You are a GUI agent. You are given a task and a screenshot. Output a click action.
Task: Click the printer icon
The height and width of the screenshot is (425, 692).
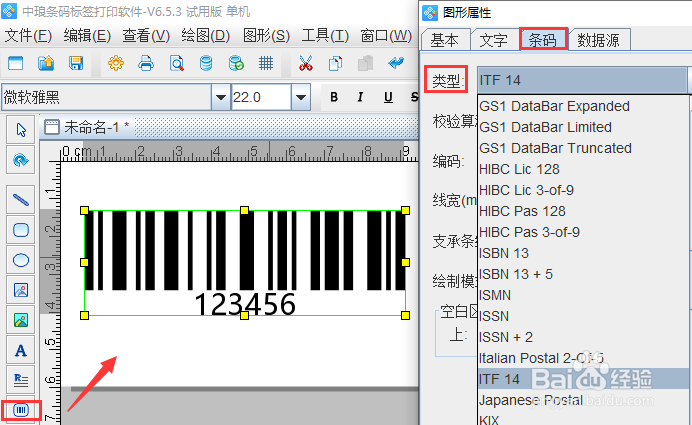pos(146,63)
